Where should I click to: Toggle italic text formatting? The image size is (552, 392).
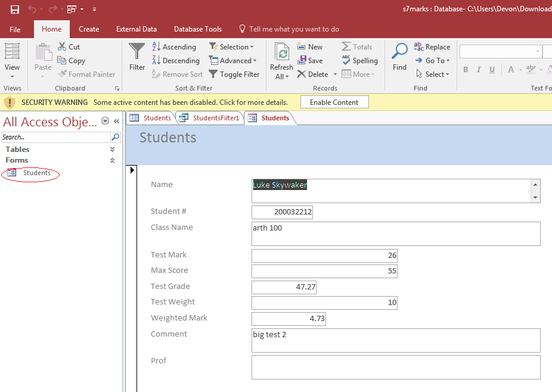pyautogui.click(x=479, y=70)
